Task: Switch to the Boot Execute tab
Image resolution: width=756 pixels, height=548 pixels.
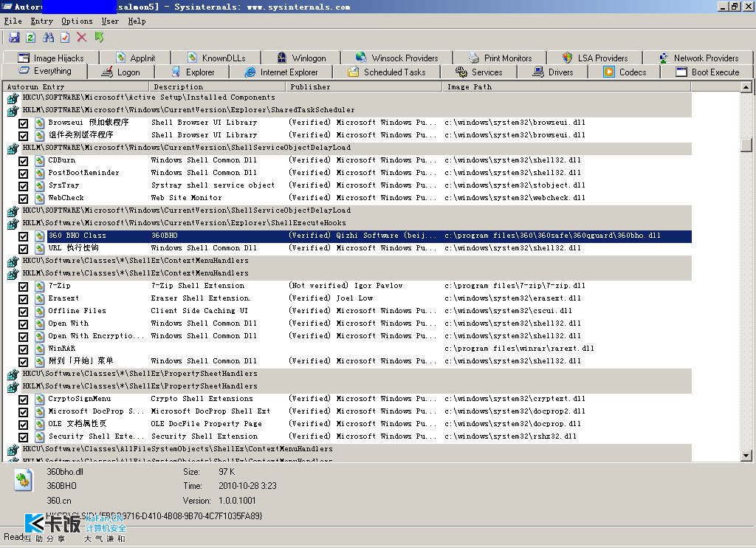Action: tap(707, 72)
